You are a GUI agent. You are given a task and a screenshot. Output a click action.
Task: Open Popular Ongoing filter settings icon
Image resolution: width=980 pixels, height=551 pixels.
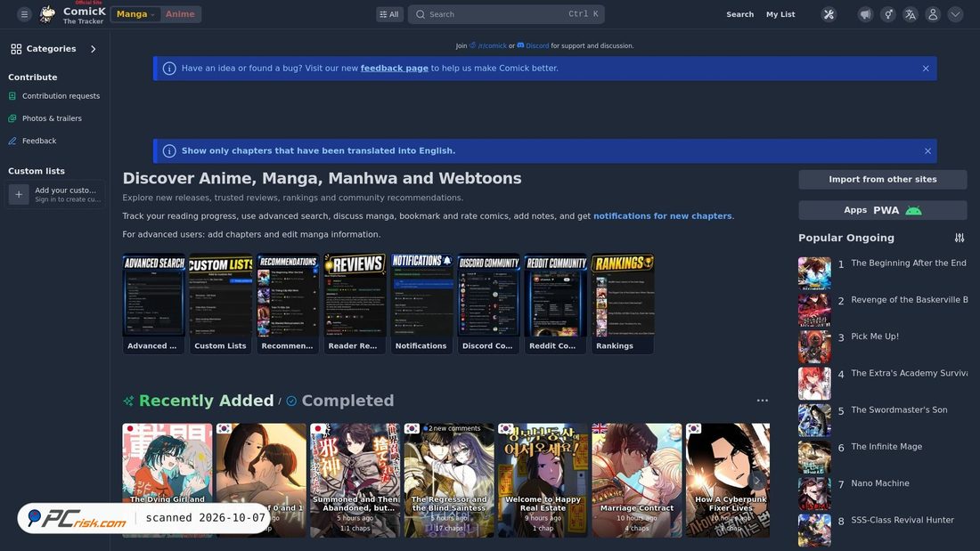(x=960, y=238)
